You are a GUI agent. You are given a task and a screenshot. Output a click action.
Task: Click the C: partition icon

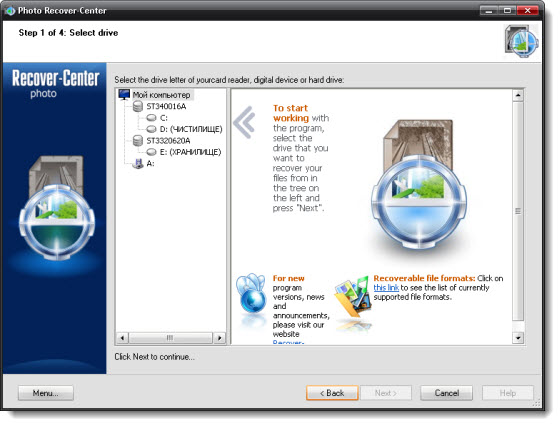151,117
